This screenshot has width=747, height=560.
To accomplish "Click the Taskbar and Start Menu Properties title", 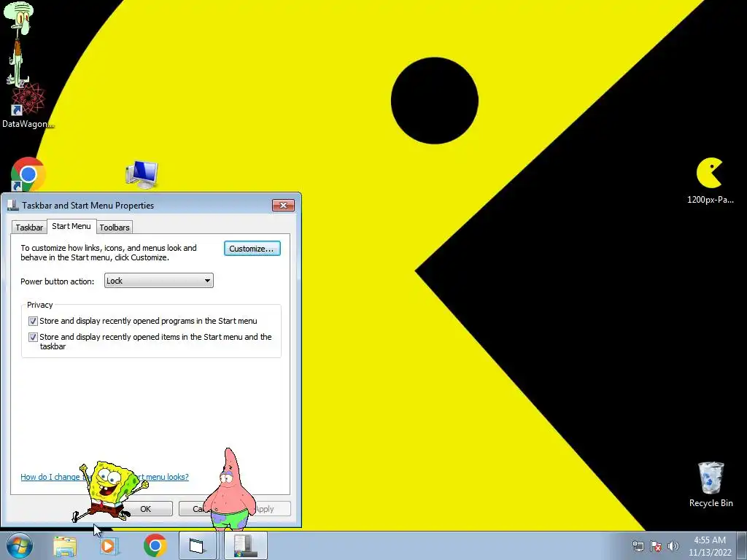I will tap(88, 205).
